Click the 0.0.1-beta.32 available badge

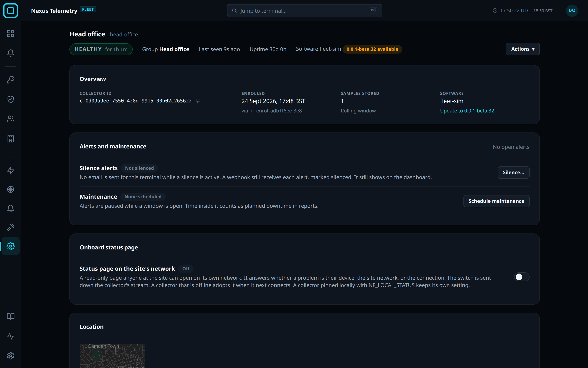[372, 49]
